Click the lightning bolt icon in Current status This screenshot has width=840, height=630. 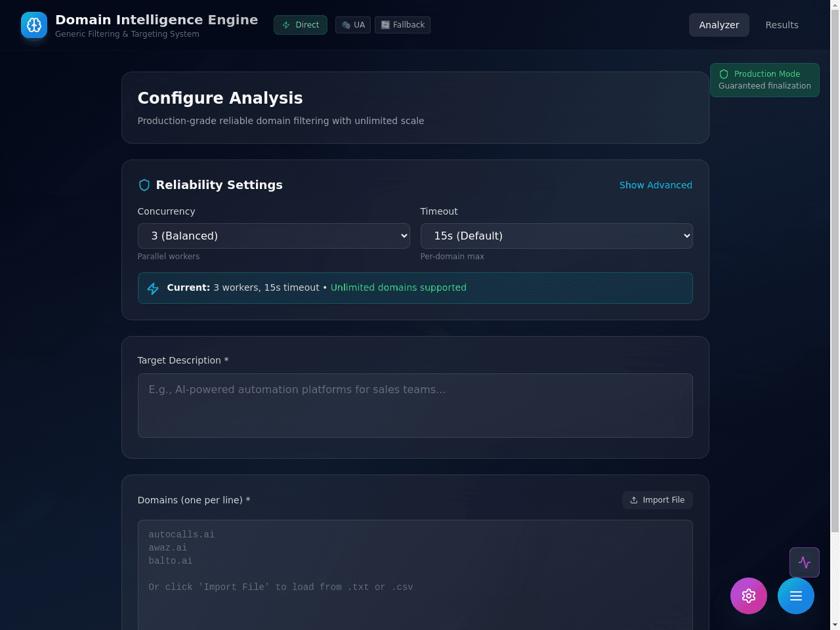click(x=153, y=288)
